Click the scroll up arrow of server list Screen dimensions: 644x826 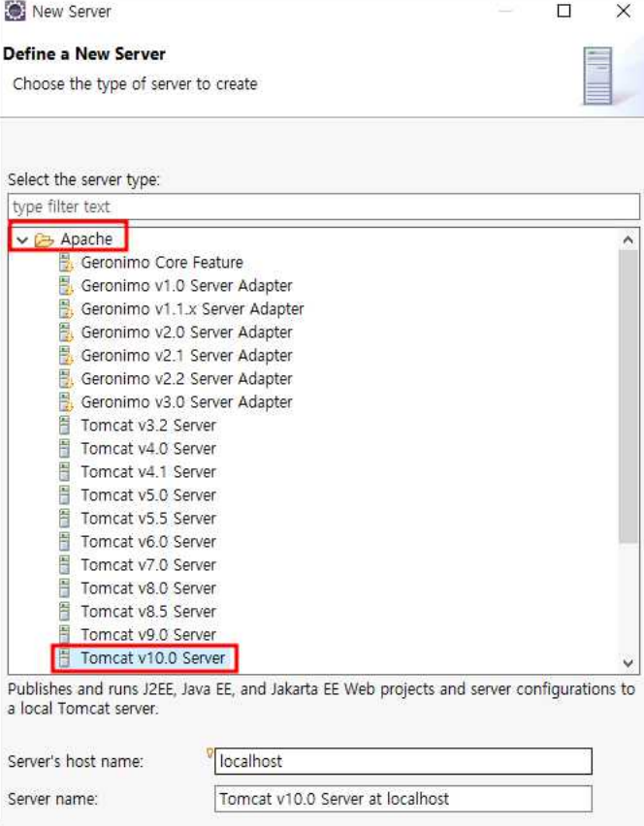(x=628, y=239)
